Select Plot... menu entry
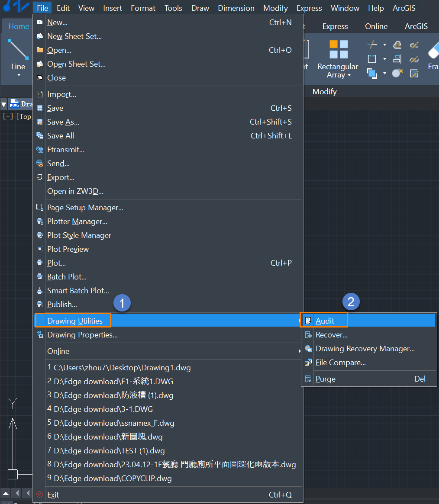This screenshot has height=504, width=439. pyautogui.click(x=168, y=263)
